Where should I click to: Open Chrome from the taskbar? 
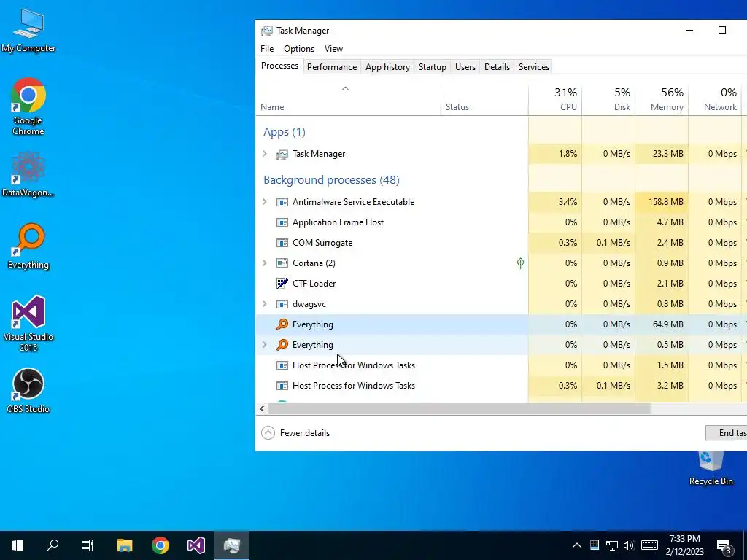point(160,545)
